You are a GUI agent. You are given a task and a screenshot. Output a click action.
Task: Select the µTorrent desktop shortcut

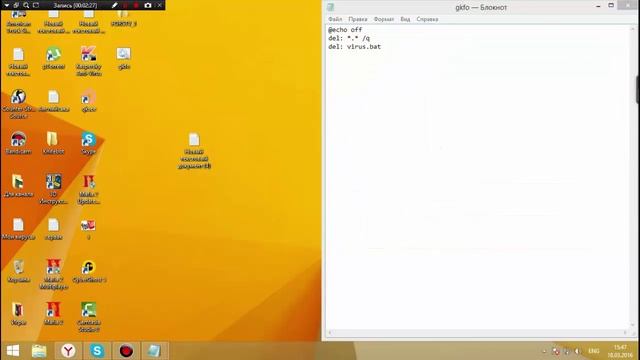(53, 58)
